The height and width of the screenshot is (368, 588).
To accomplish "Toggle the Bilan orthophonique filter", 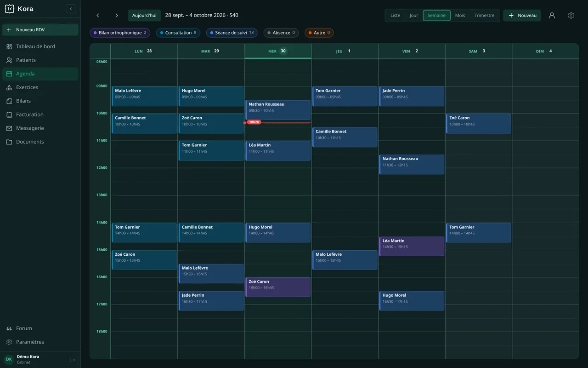I will (x=120, y=33).
